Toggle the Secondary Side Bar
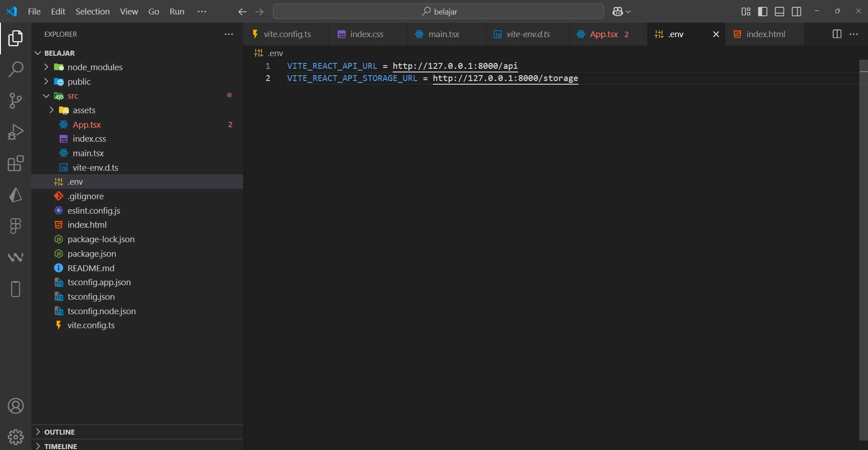868x450 pixels. 796,12
